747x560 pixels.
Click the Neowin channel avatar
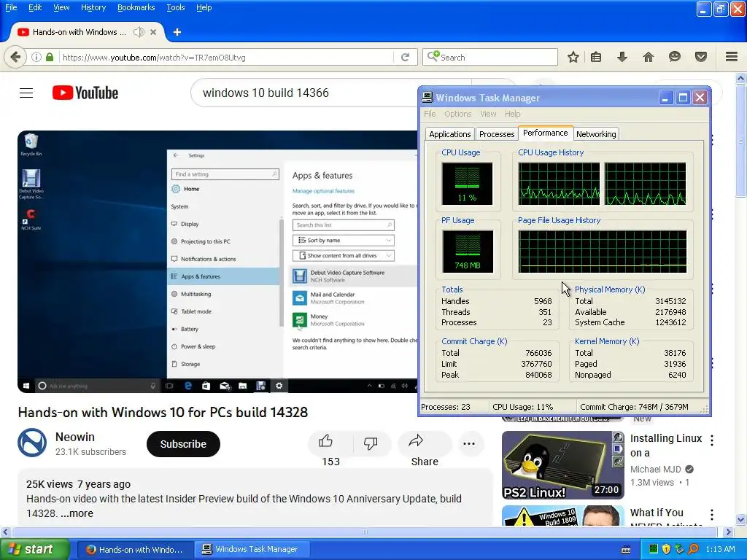pyautogui.click(x=32, y=443)
